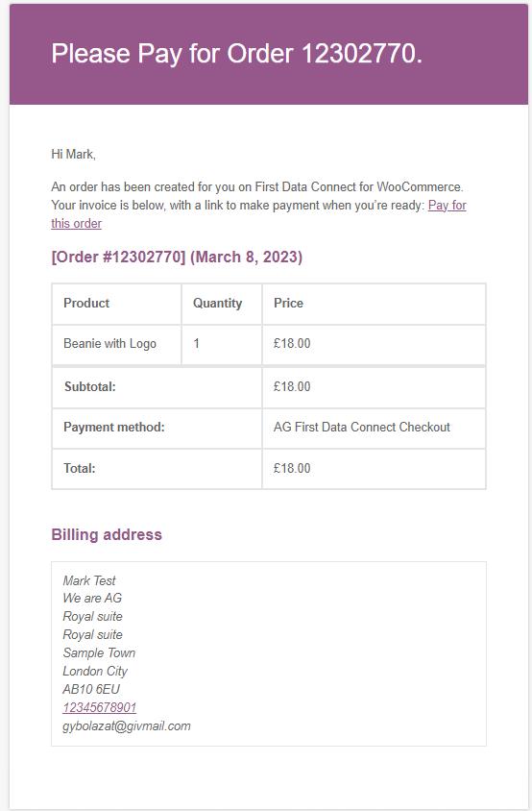The height and width of the screenshot is (811, 532).
Task: Click 'AG First Data Connect Checkout' text
Action: coord(361,428)
